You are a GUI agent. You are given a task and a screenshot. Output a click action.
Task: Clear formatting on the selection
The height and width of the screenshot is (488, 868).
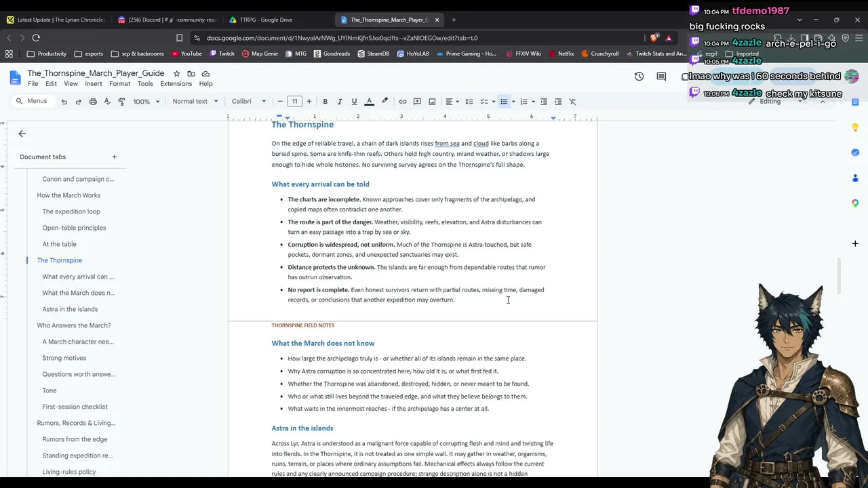[x=572, y=102]
